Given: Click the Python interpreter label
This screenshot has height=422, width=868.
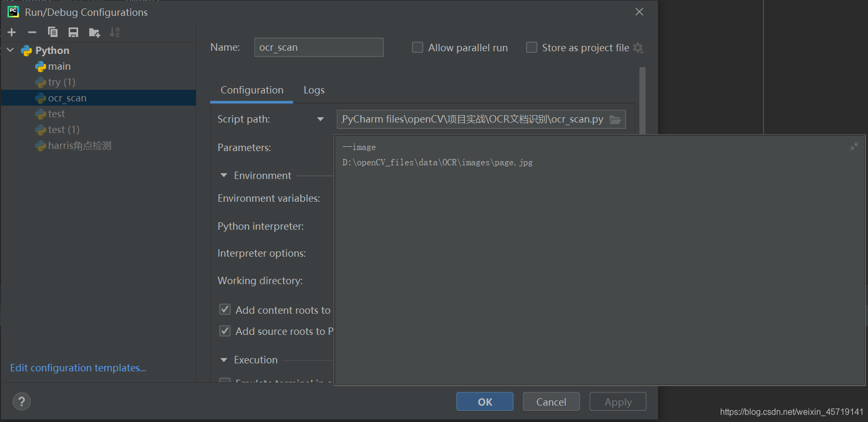Looking at the screenshot, I should point(260,227).
